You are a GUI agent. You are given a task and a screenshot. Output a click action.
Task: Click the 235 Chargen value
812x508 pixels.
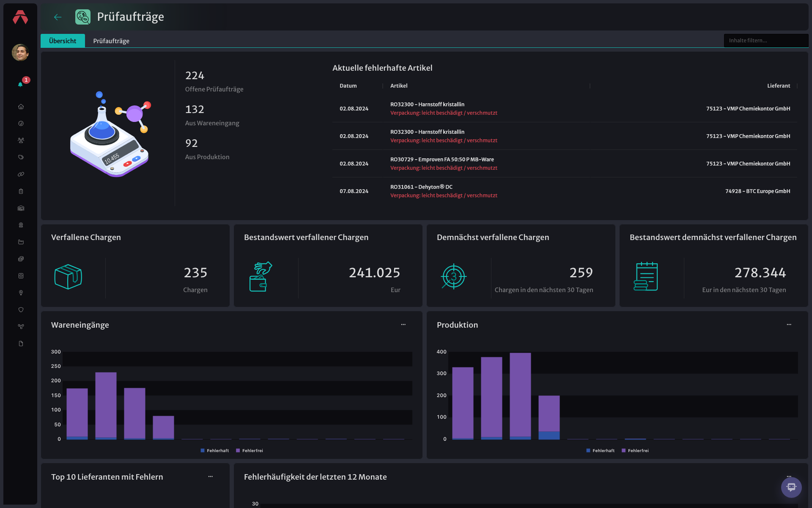195,273
